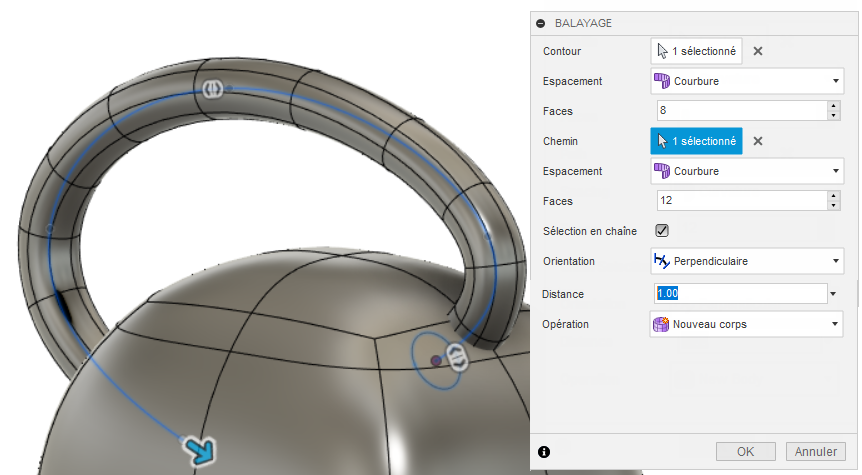
Task: Increase the Contour Faces value of 8
Action: 834,106
